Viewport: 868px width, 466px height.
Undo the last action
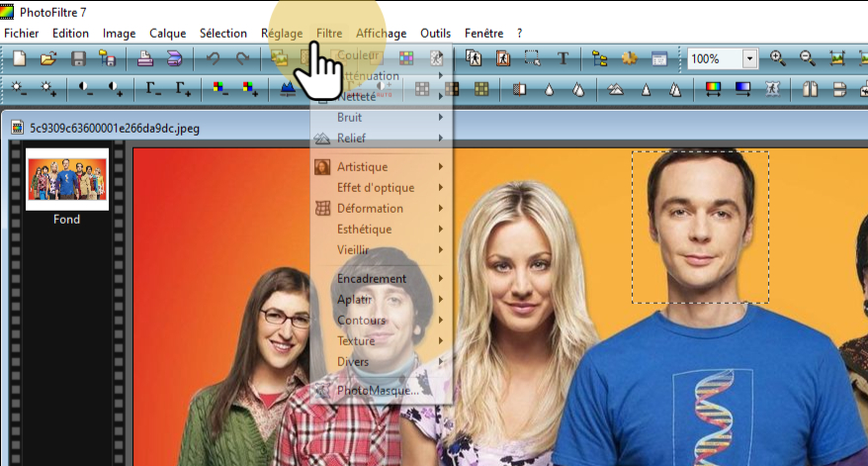pyautogui.click(x=213, y=58)
